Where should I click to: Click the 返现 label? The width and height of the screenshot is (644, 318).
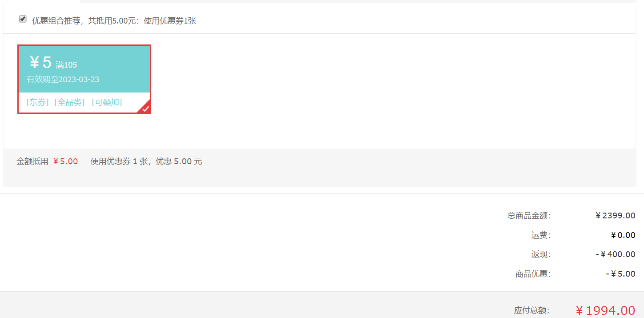[541, 254]
